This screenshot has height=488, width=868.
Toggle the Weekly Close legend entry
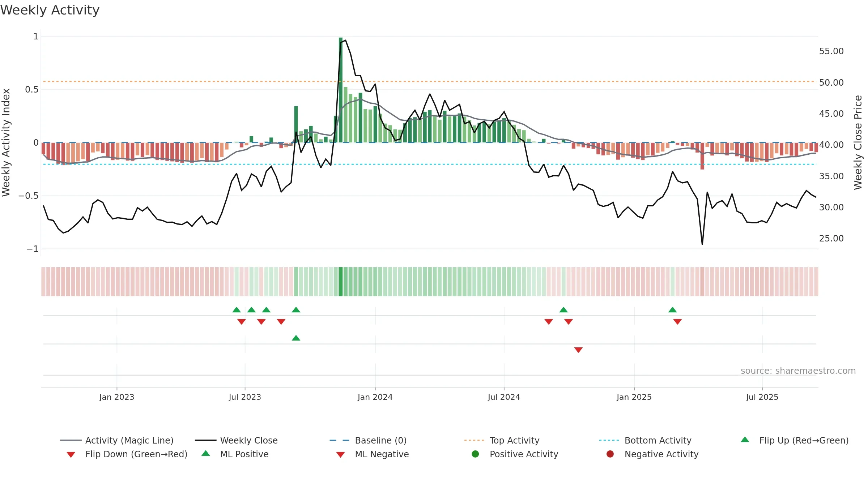pos(236,440)
